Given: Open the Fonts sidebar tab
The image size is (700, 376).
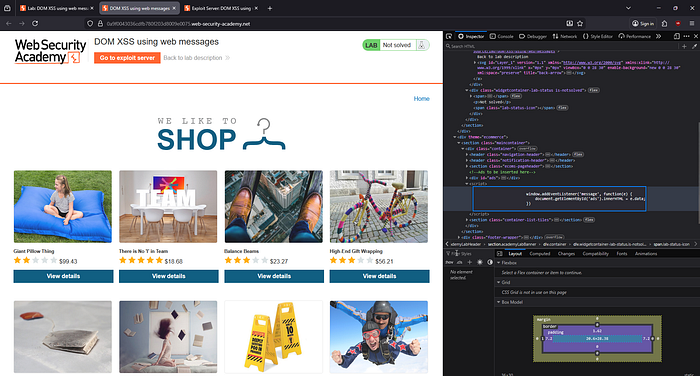Looking at the screenshot, I should tap(622, 254).
